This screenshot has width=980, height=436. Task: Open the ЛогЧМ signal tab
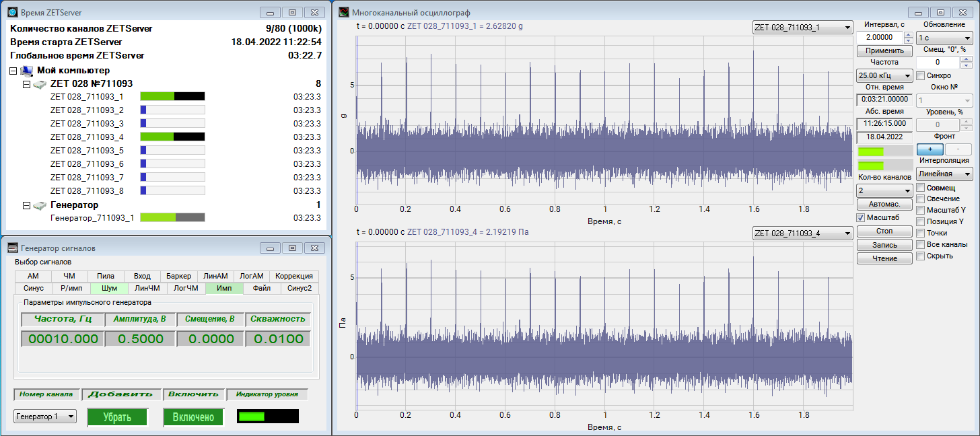[x=186, y=288]
